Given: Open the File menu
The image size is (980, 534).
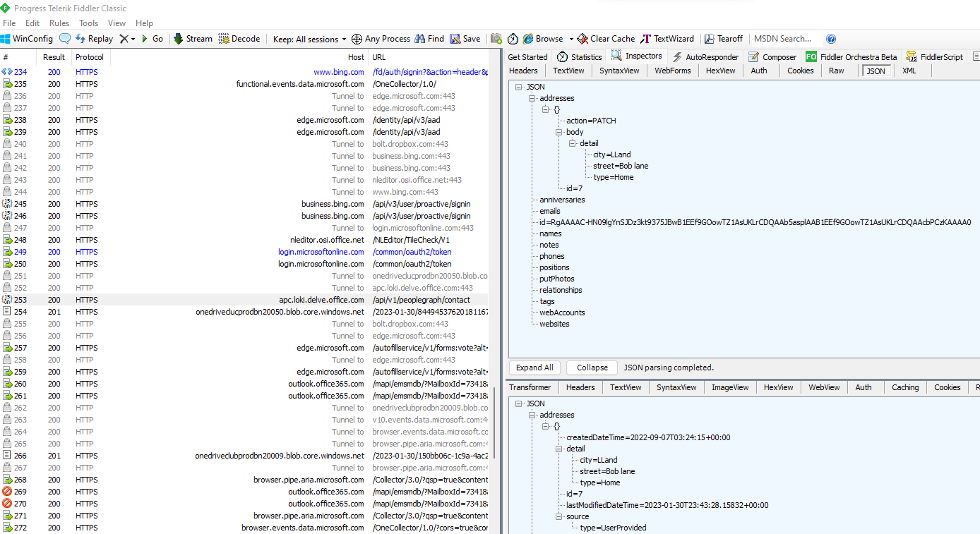Looking at the screenshot, I should 9,23.
